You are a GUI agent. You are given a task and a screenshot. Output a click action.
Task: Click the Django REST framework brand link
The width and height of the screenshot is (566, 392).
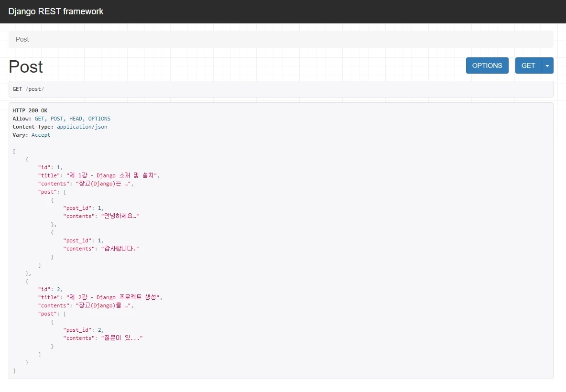click(56, 11)
